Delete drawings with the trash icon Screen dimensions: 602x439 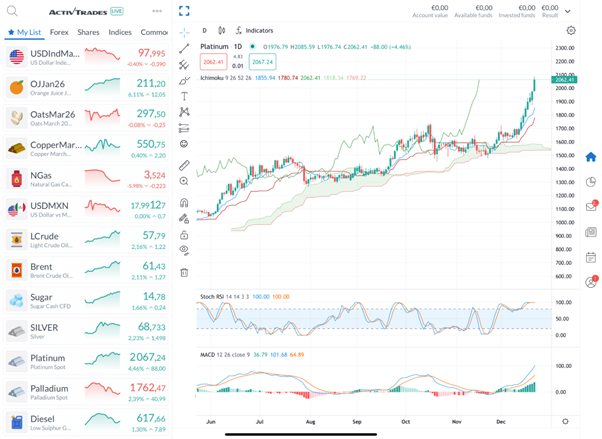tap(184, 272)
